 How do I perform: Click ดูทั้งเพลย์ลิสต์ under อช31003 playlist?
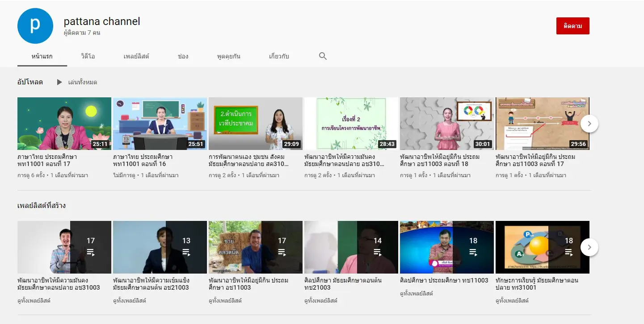[34, 301]
